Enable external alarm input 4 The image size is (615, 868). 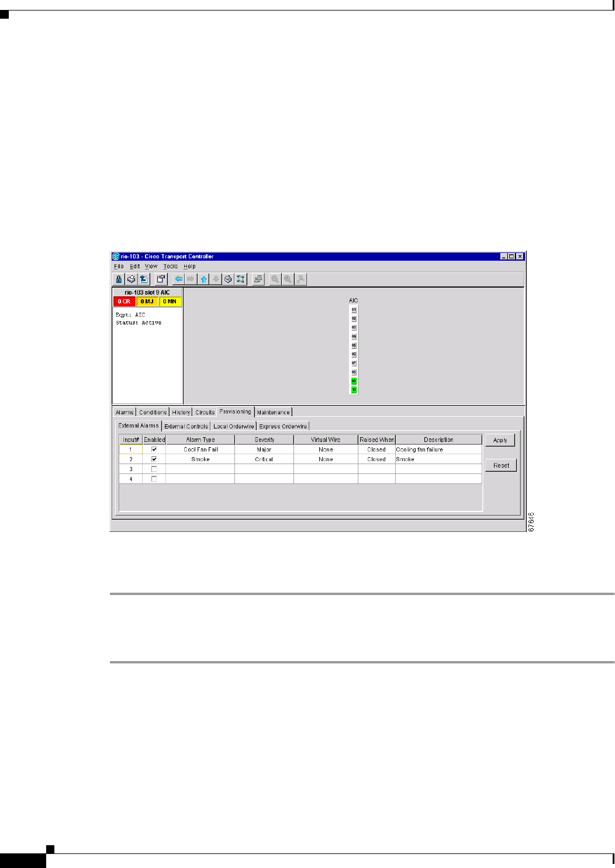[x=154, y=479]
